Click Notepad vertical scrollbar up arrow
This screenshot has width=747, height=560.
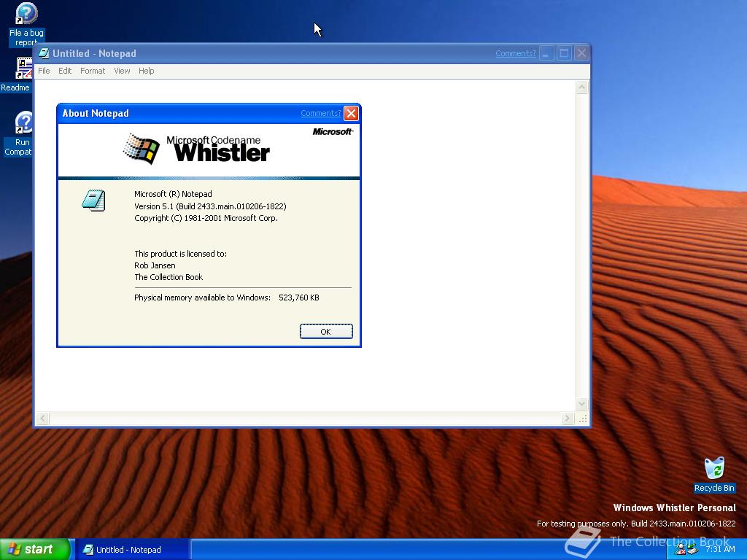(581, 87)
